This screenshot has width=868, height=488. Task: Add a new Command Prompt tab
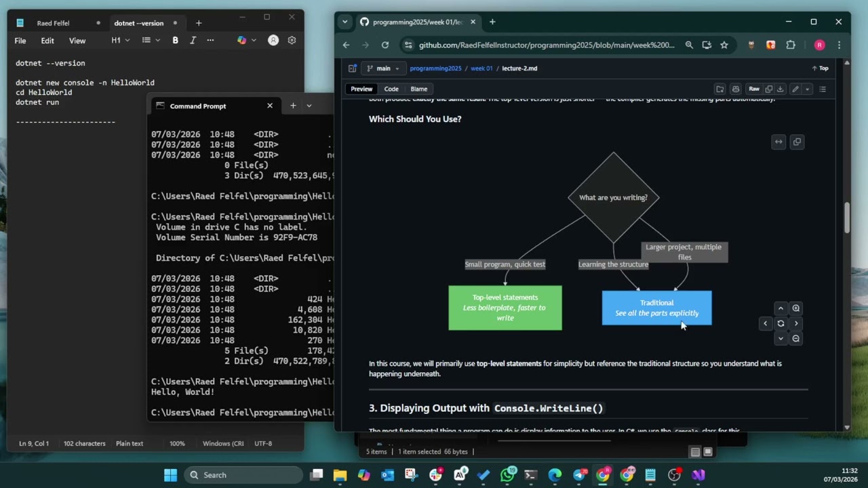tap(293, 106)
